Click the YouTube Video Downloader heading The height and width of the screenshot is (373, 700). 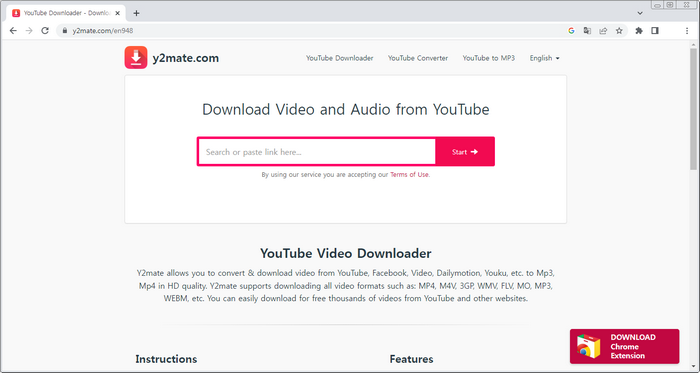tap(346, 253)
